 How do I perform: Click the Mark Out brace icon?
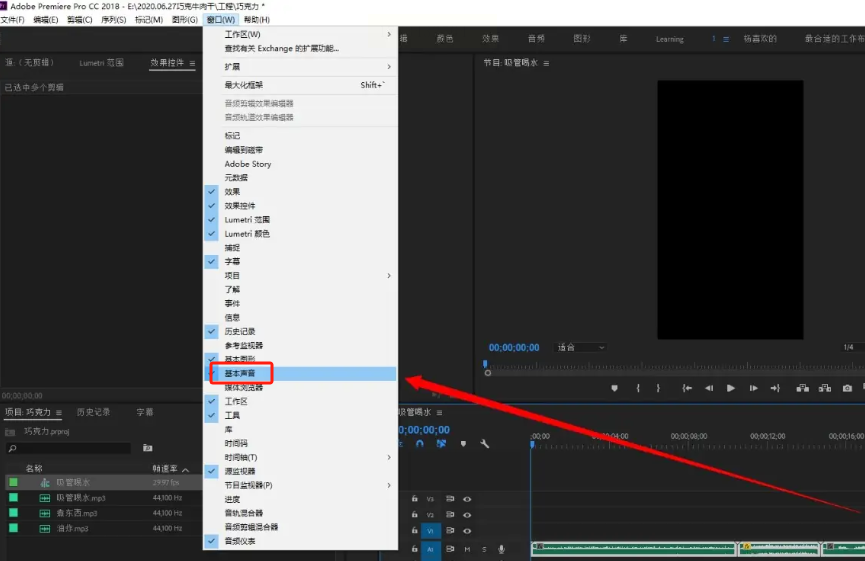658,388
